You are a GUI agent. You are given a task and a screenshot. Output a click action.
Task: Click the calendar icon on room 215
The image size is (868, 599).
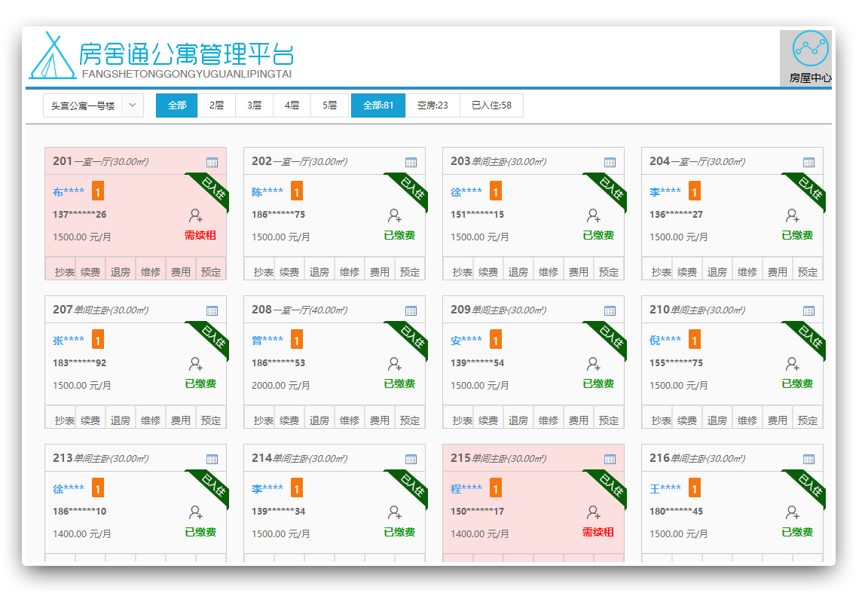click(x=610, y=459)
